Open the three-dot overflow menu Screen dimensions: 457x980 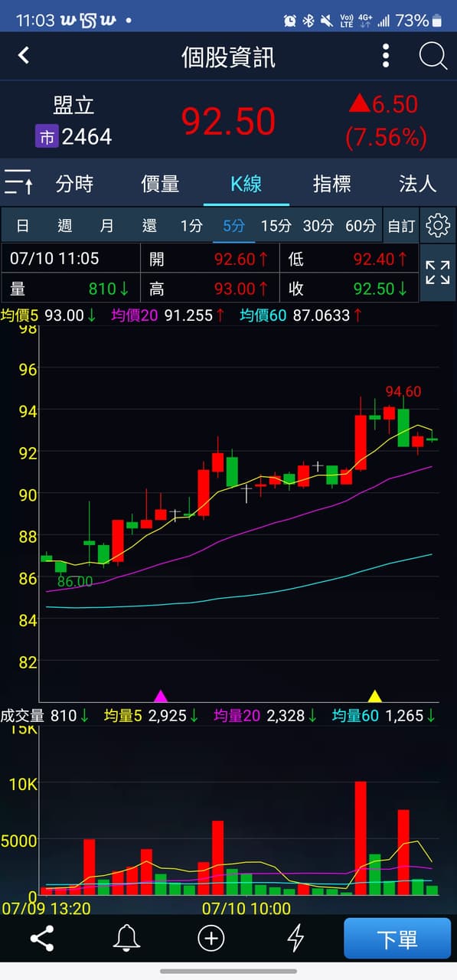coord(386,56)
